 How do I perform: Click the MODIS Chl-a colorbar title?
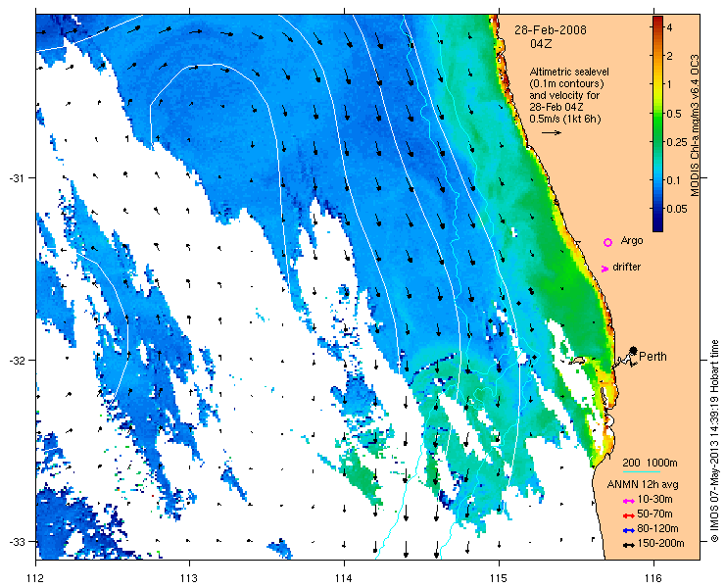pos(695,125)
